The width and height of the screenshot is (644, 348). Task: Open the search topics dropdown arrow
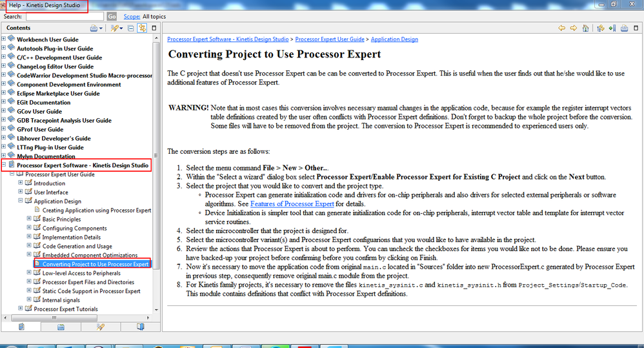tap(121, 28)
